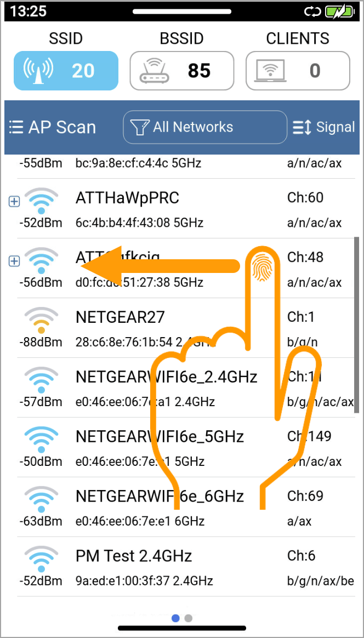The image size is (364, 638).
Task: Tap the sync arrows status icon
Action: tap(312, 12)
